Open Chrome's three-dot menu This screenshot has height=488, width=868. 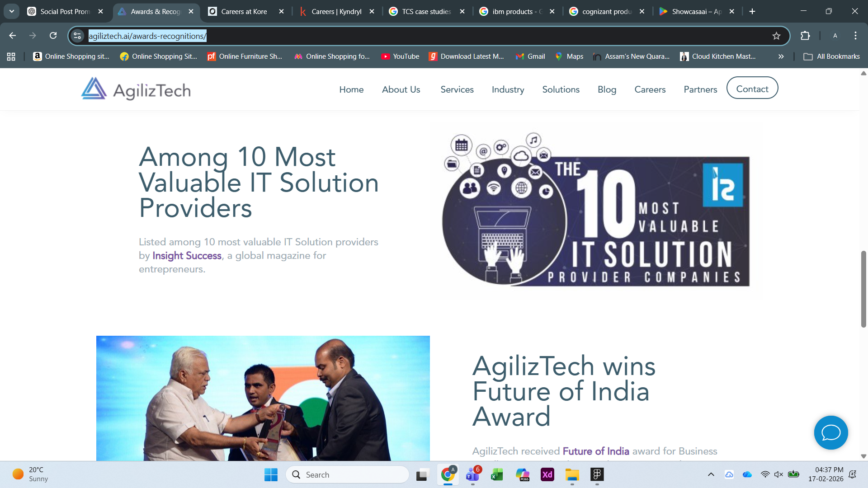pyautogui.click(x=855, y=35)
